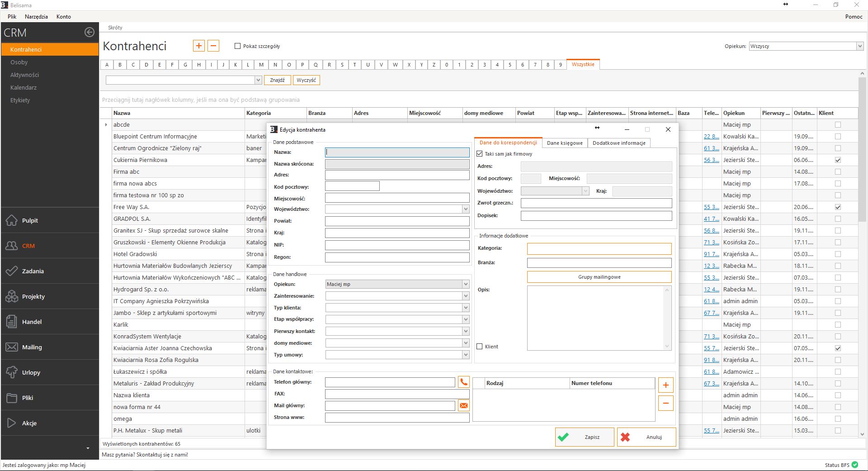Open the Grupy mailingowe button
Image resolution: width=868 pixels, height=471 pixels.
[599, 277]
